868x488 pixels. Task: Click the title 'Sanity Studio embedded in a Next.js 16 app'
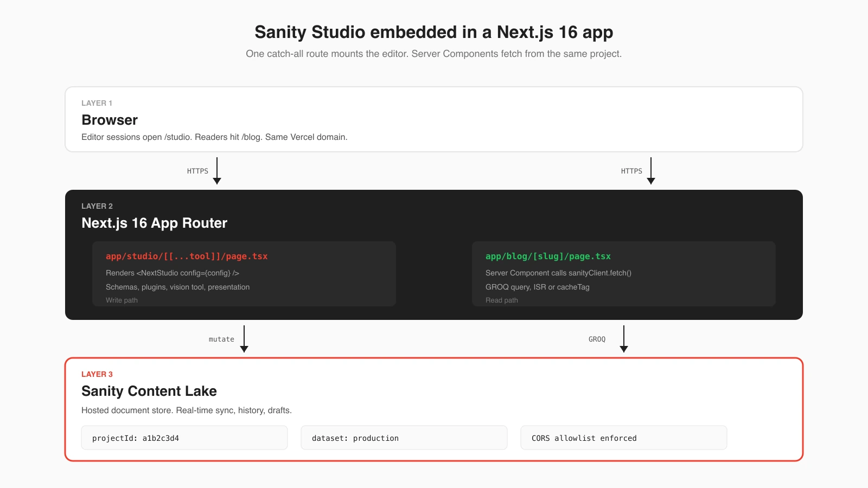(x=434, y=32)
